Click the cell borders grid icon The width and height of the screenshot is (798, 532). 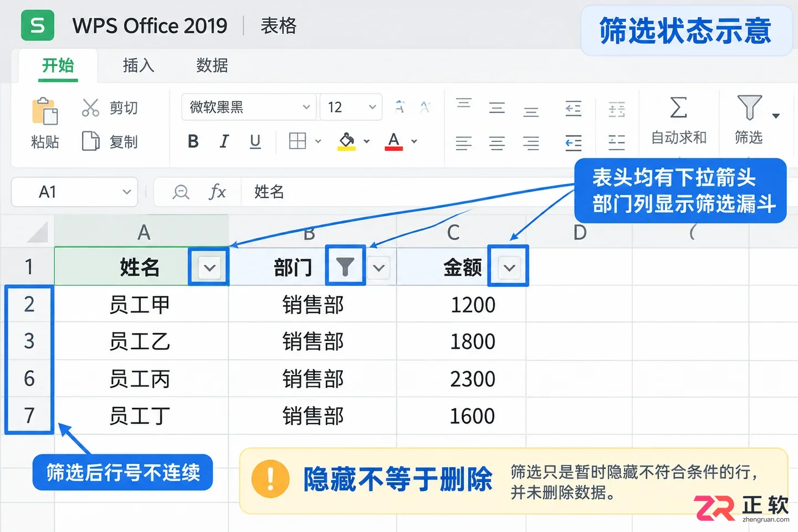(298, 141)
